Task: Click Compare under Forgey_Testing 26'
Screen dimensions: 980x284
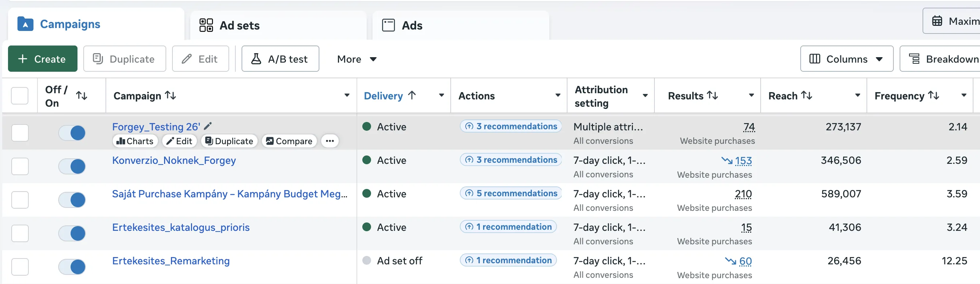Action: pos(289,141)
